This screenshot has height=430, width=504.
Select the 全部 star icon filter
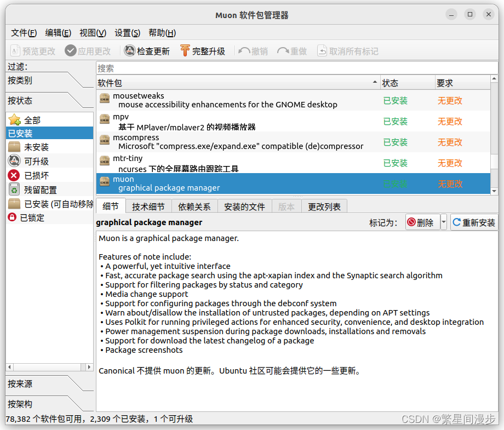pyautogui.click(x=14, y=120)
